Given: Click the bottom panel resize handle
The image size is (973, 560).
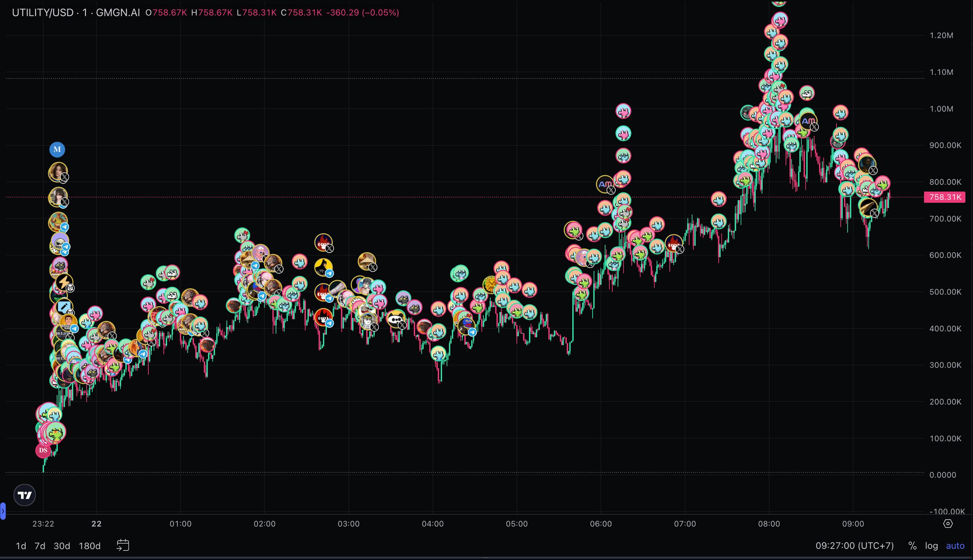Looking at the screenshot, I should tap(485, 557).
